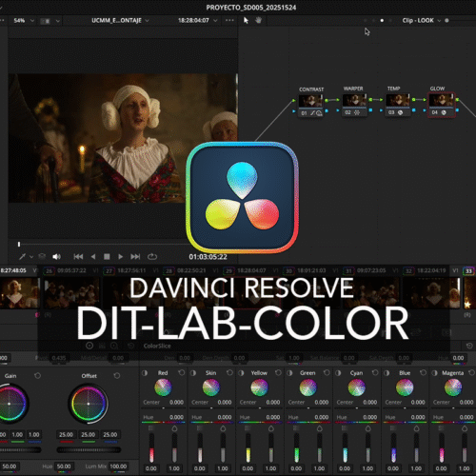Jump to first frame
This screenshot has width=476, height=476.
78,256
